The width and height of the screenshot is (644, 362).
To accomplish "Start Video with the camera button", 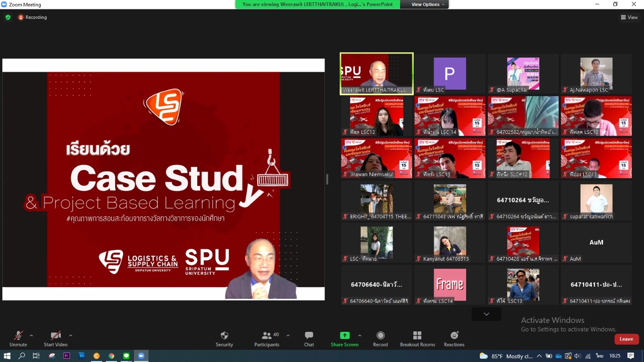I will coord(56,338).
